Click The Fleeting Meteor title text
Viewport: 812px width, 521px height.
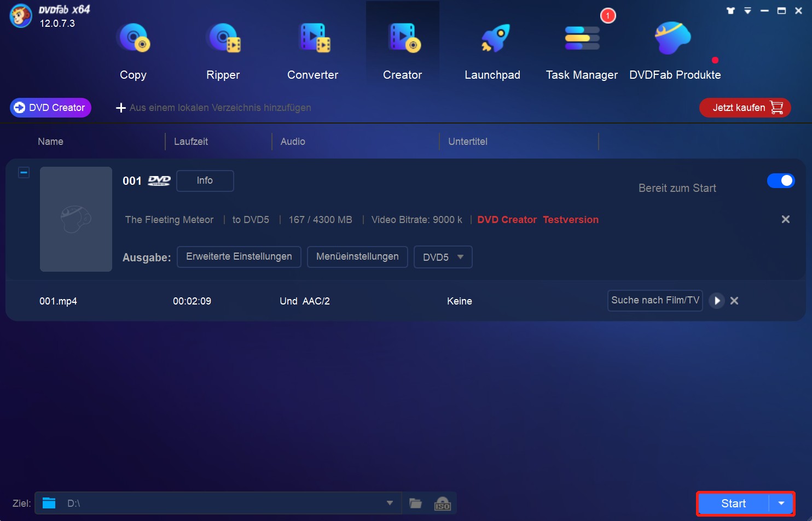tap(169, 220)
